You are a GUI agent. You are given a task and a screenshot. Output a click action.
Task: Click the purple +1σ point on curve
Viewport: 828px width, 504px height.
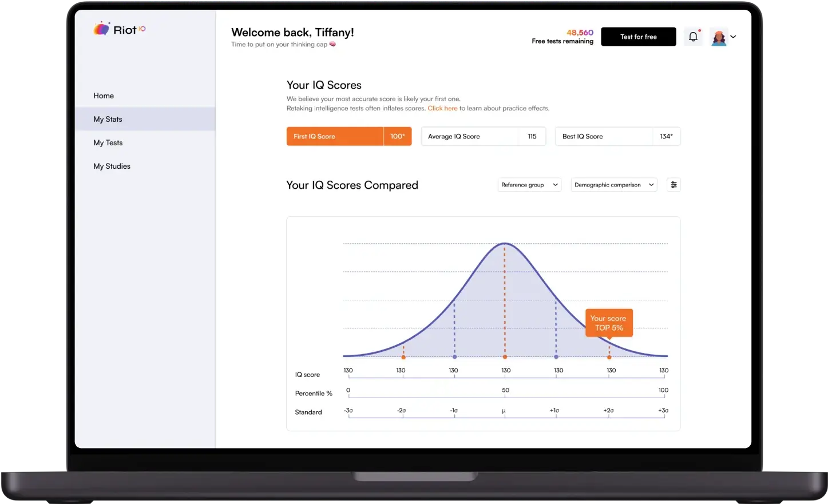(x=556, y=357)
